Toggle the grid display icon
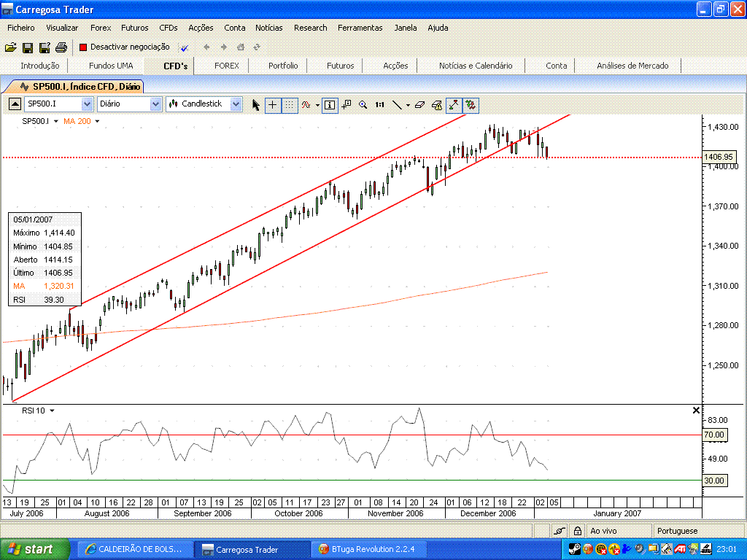This screenshot has height=560, width=747. (290, 104)
